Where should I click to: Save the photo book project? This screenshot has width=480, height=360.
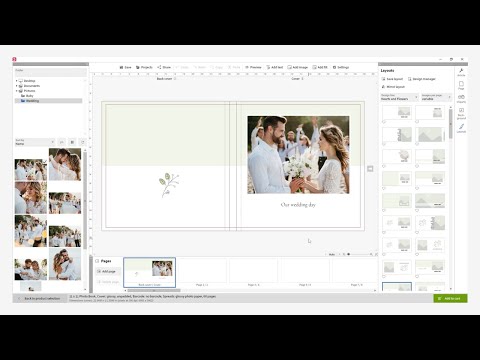125,67
